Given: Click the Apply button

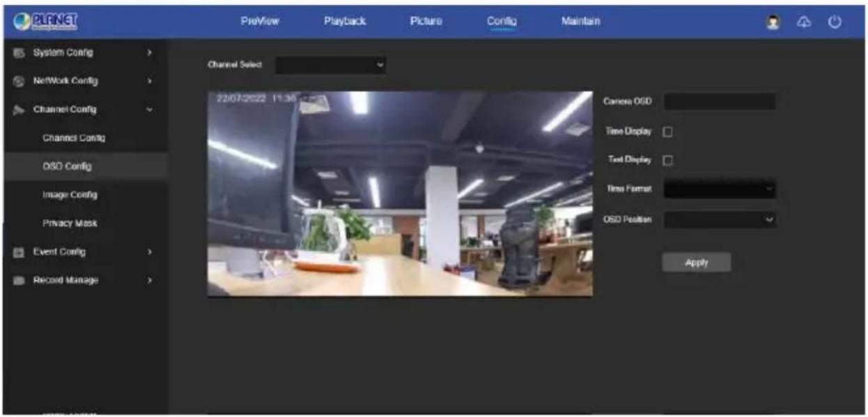Looking at the screenshot, I should 697,262.
